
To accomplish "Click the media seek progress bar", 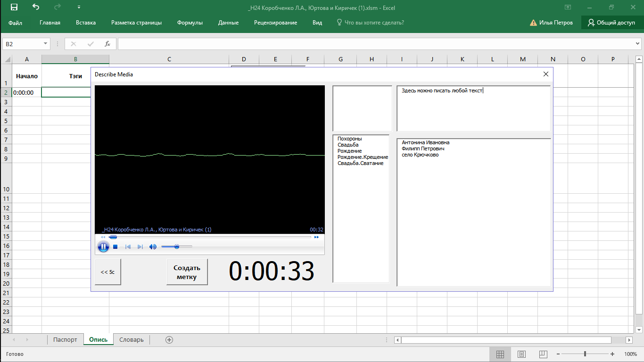I will point(210,237).
